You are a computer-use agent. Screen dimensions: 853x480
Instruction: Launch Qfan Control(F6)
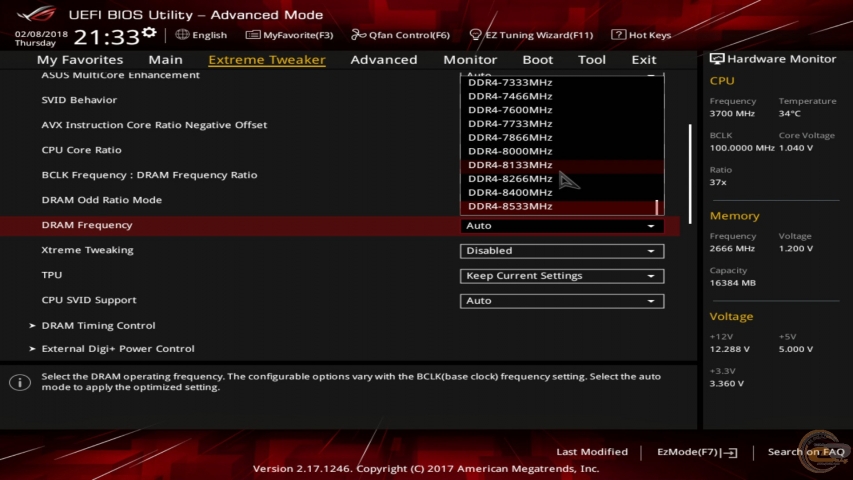coord(400,35)
